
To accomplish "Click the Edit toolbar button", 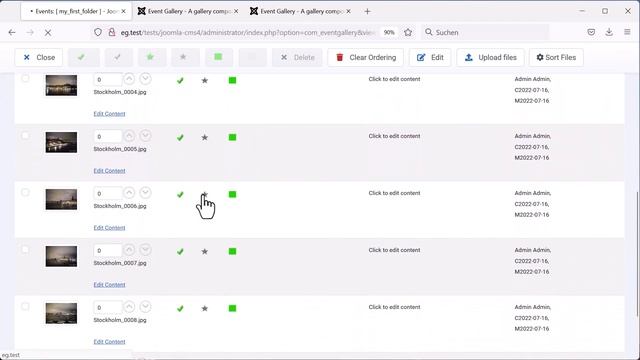I will [430, 58].
